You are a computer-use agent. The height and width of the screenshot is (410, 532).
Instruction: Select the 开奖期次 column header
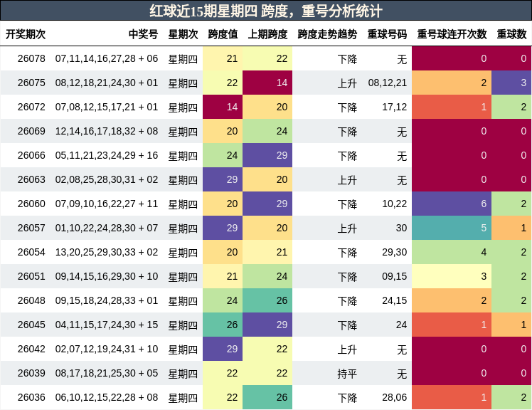(x=26, y=34)
